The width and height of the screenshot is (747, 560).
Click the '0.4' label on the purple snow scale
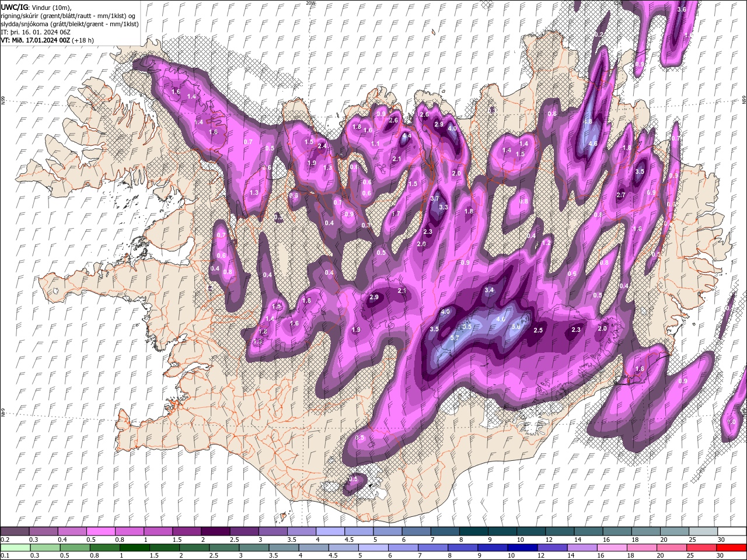point(62,540)
